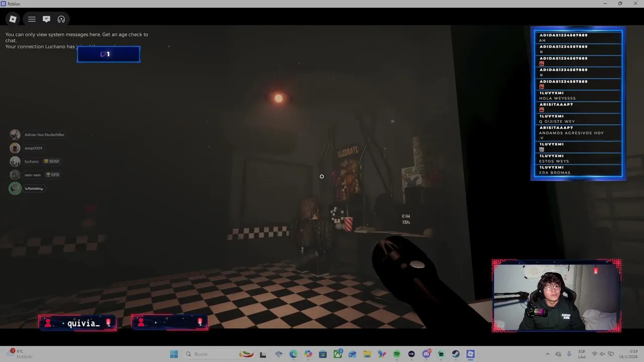
Task: Click the Twitch counter overlay box
Action: click(x=108, y=54)
